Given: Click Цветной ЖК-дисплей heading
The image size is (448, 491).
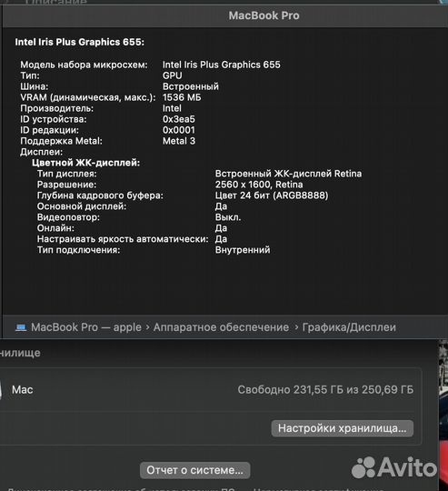Looking at the screenshot, I should pos(86,163).
